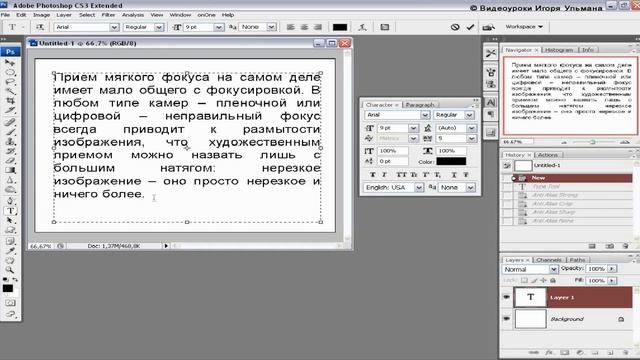The width and height of the screenshot is (640, 360).
Task: Select the Horizontal Type tool in toolbox
Action: (x=10, y=211)
